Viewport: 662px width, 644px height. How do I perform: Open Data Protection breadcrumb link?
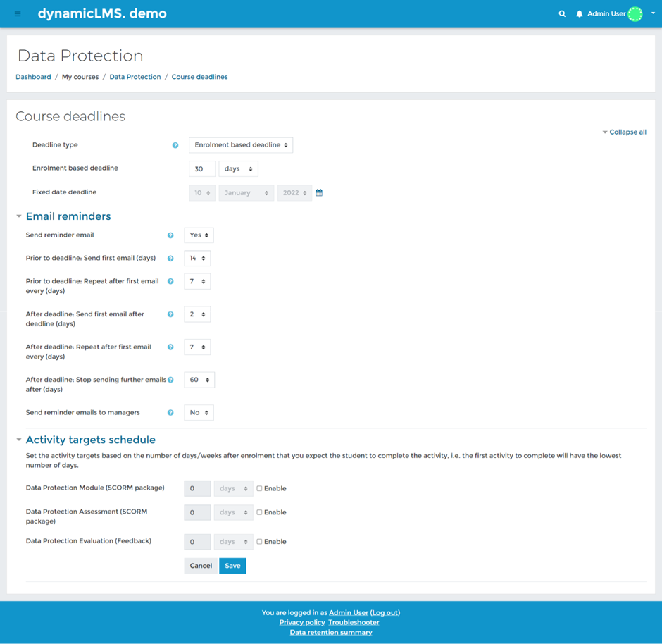tap(135, 77)
